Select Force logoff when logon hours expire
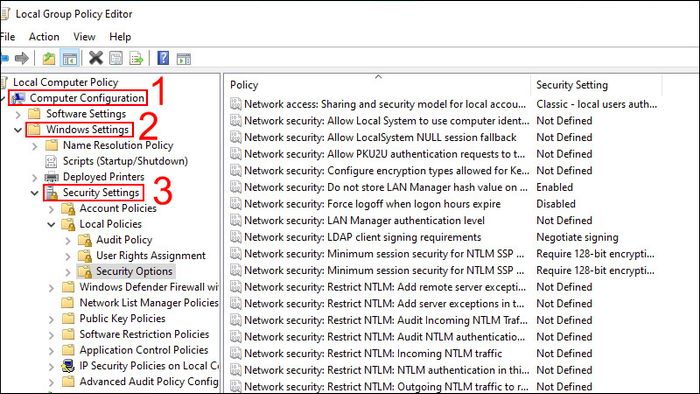The image size is (700, 394). coord(372,204)
